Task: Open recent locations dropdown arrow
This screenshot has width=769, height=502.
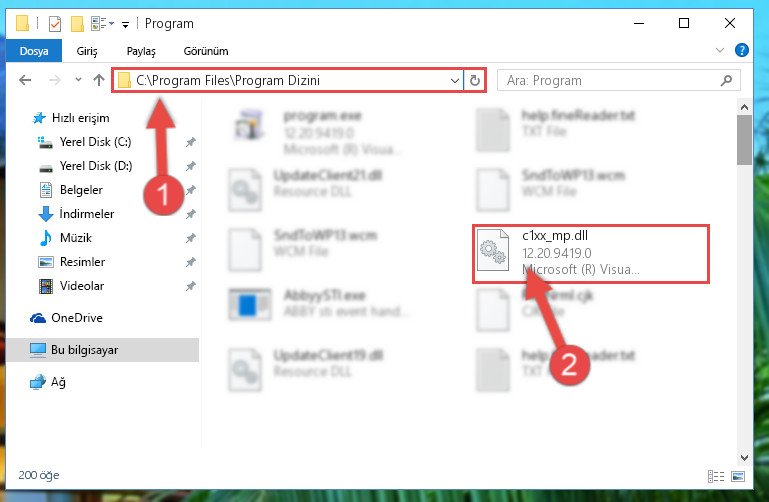Action: coord(78,79)
